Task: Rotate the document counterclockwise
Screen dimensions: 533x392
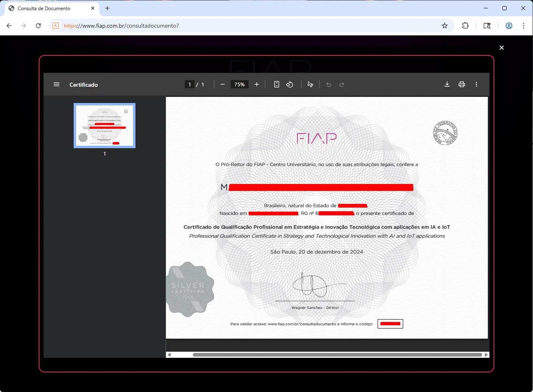Action: 290,85
